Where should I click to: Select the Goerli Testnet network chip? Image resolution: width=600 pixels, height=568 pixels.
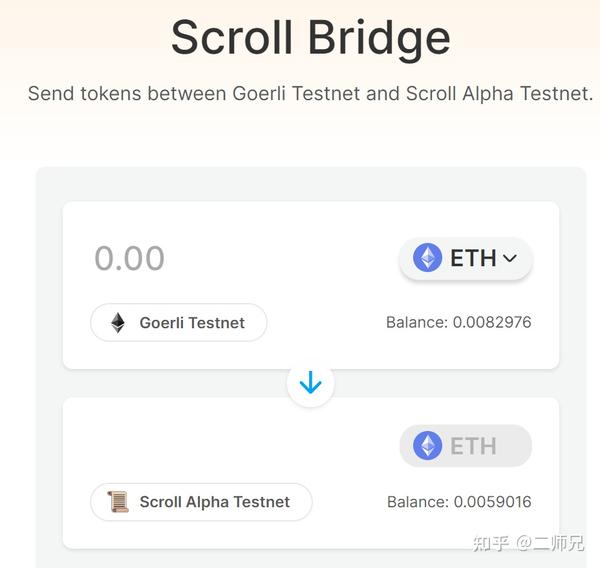point(179,323)
